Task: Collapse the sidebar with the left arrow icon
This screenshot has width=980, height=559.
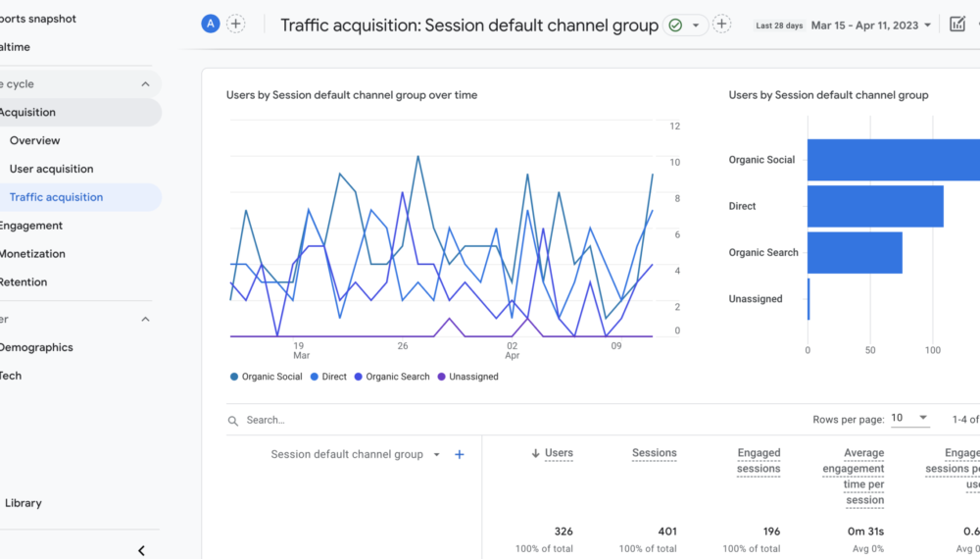Action: tap(141, 550)
